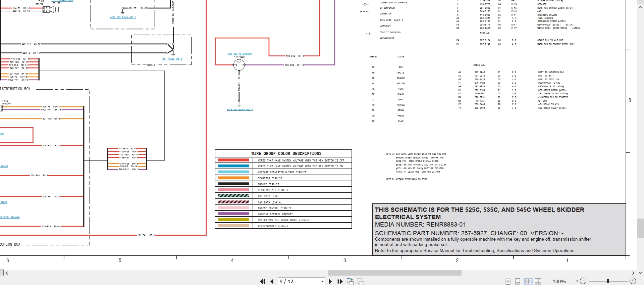This screenshot has width=644, height=285.
Task: Click grid row marker B
Action: [x=630, y=100]
